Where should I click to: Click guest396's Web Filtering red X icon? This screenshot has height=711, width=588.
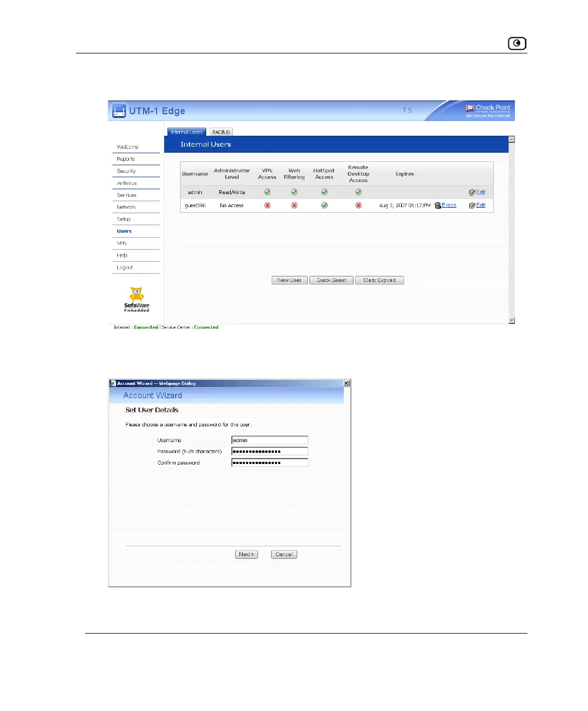click(294, 206)
